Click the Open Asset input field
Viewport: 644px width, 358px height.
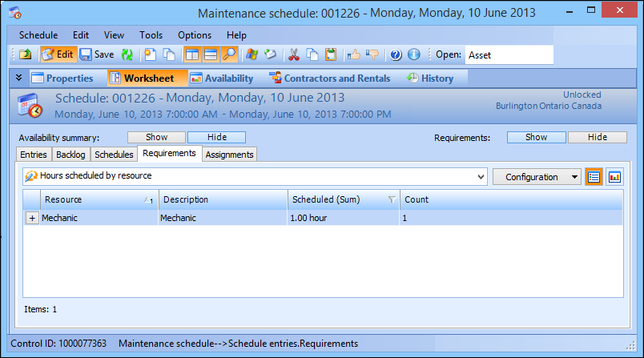509,55
